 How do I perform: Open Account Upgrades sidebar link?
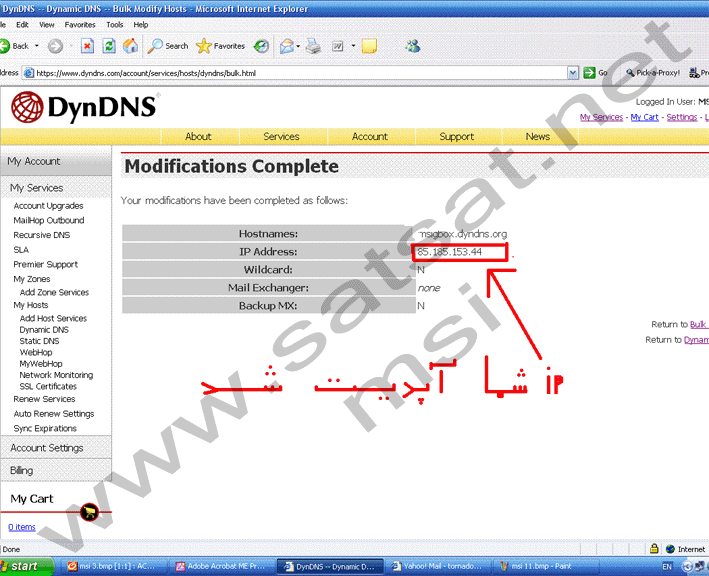click(x=48, y=206)
